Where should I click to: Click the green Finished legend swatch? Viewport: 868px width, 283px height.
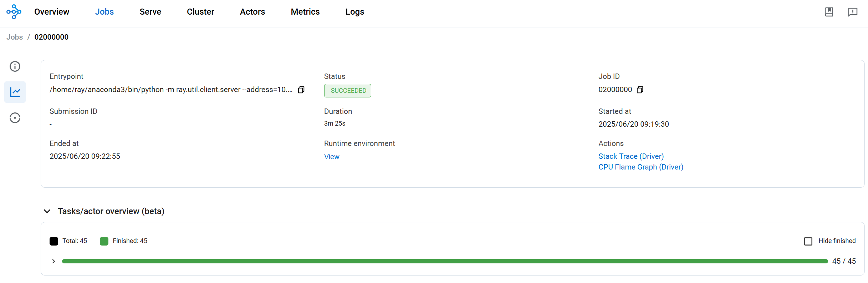tap(104, 241)
